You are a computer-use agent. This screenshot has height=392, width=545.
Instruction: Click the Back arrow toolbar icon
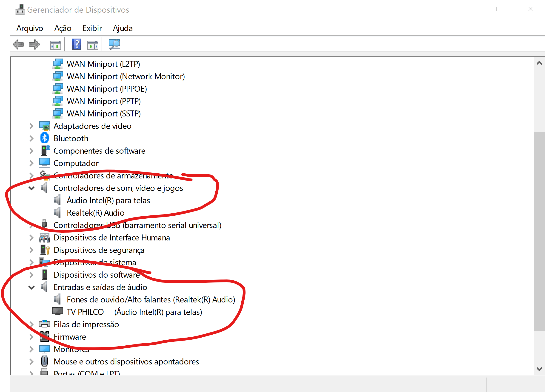pos(18,44)
